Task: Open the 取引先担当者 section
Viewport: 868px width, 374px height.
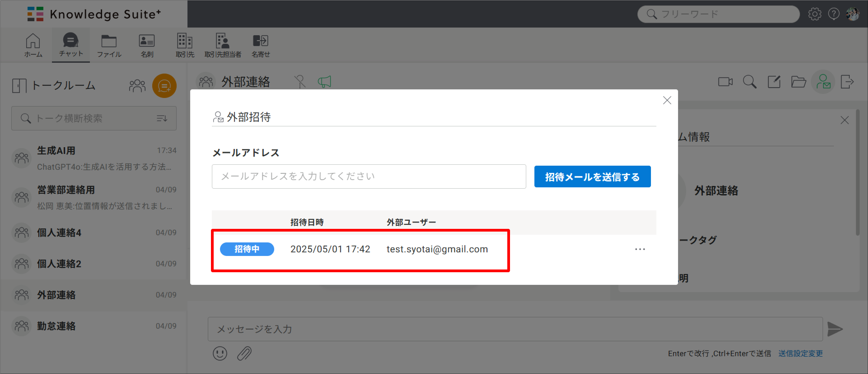Action: coord(223,45)
